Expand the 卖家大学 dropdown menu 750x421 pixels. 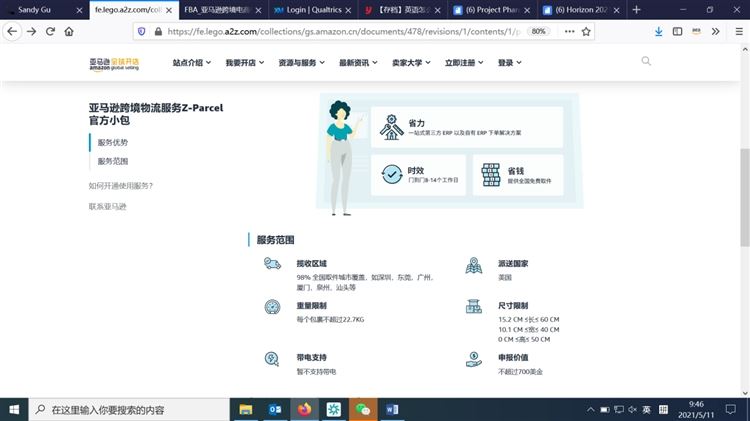411,63
